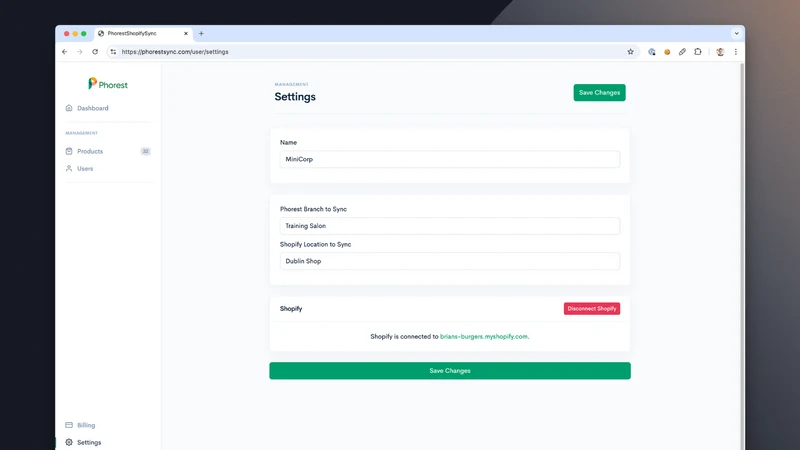The height and width of the screenshot is (450, 800).
Task: Click the Name field containing MiniCorp
Action: tap(449, 159)
